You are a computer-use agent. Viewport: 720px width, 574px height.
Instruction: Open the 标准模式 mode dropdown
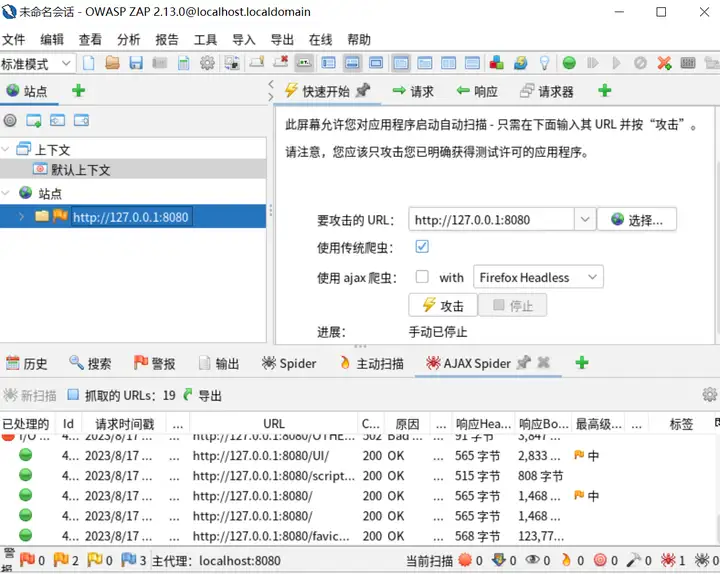click(x=37, y=63)
